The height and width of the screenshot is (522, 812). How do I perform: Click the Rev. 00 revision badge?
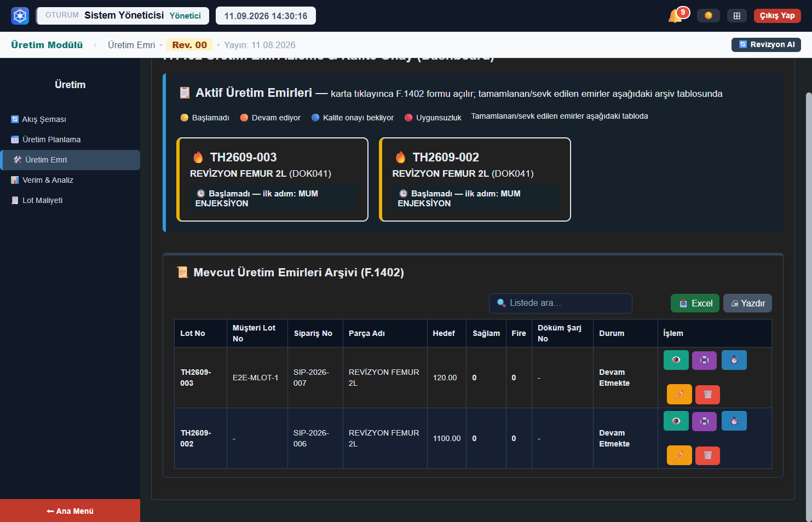[x=189, y=45]
